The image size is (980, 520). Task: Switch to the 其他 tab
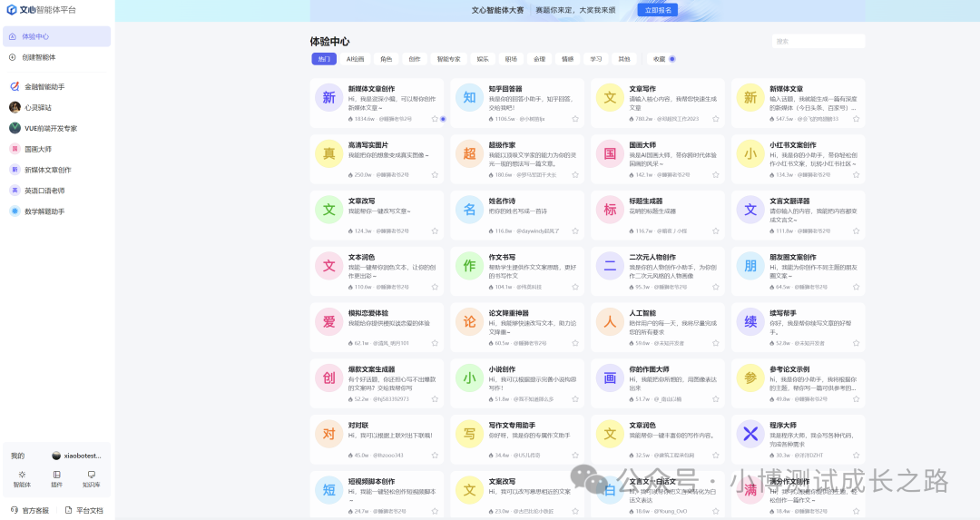click(x=624, y=59)
